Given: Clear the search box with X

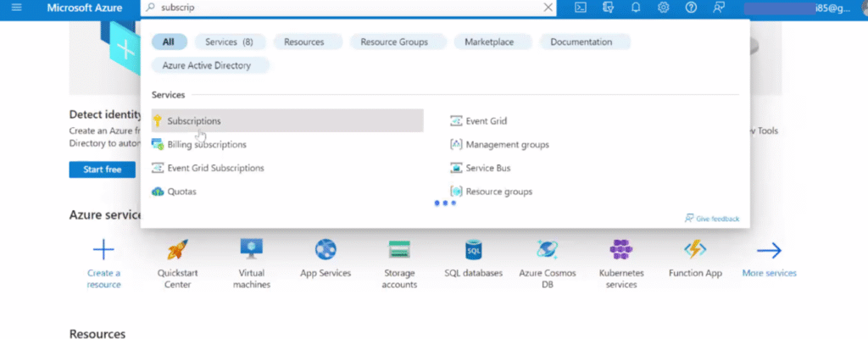Looking at the screenshot, I should pyautogui.click(x=548, y=8).
